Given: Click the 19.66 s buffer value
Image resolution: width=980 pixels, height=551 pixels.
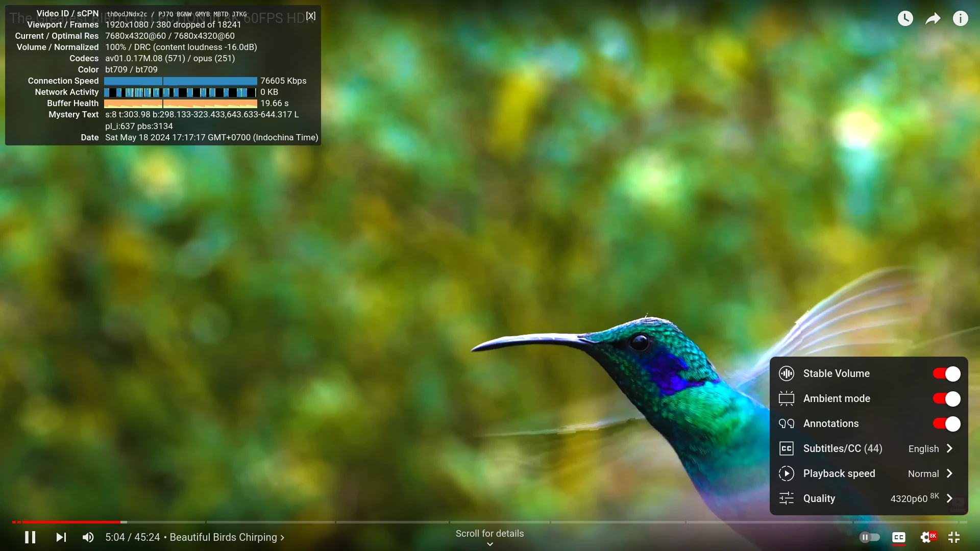Looking at the screenshot, I should tap(275, 103).
